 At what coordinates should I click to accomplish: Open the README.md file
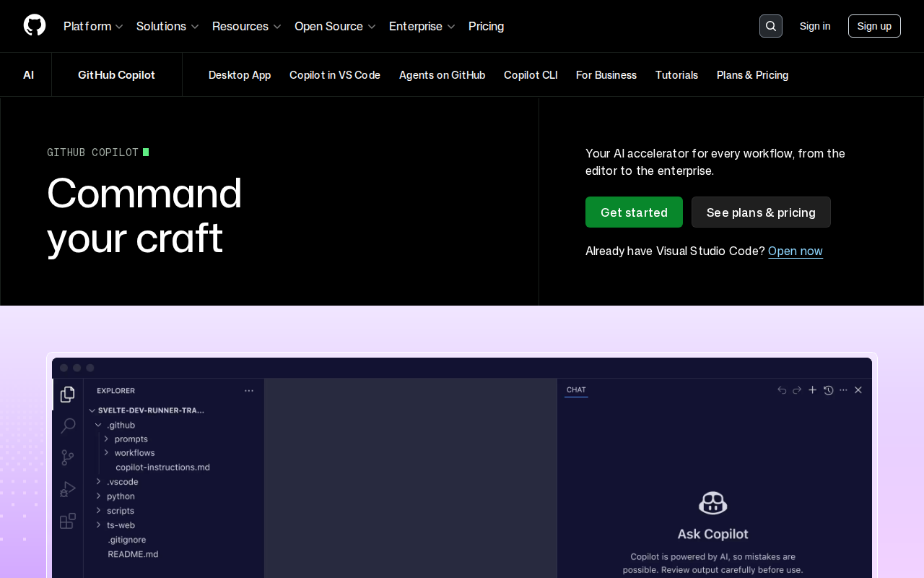133,554
